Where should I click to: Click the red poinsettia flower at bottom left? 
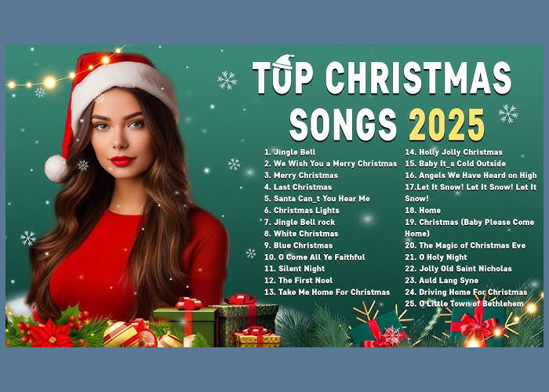coord(51,333)
